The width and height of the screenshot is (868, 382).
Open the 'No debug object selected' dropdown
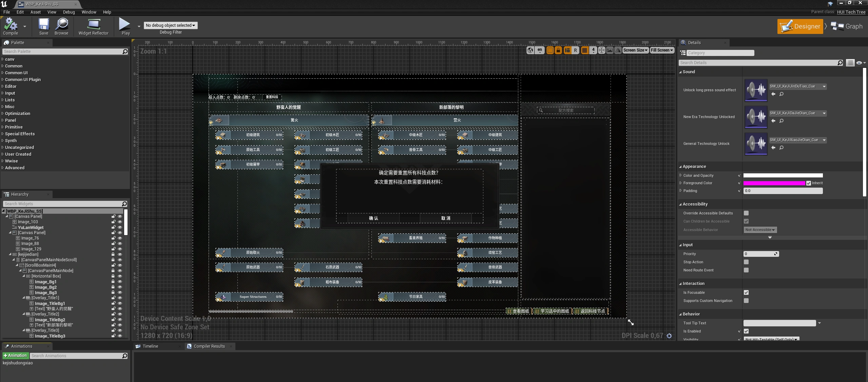coord(170,25)
